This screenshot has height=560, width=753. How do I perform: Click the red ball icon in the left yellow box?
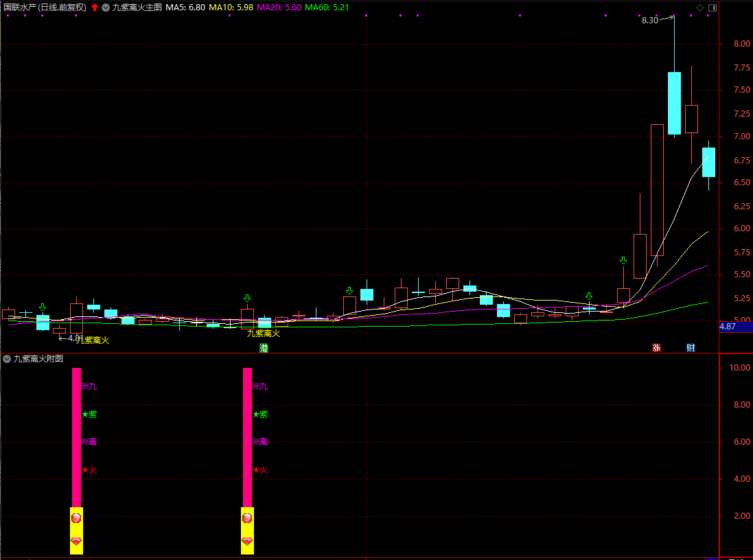[76, 518]
